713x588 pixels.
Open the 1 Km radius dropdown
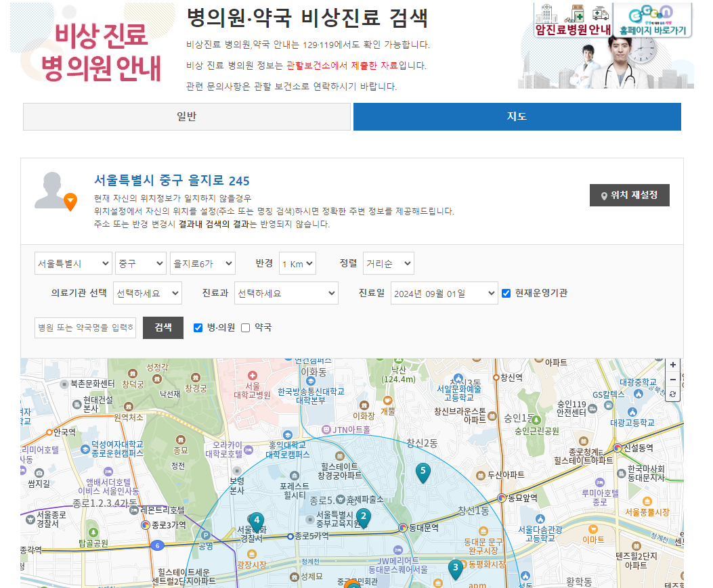[297, 264]
